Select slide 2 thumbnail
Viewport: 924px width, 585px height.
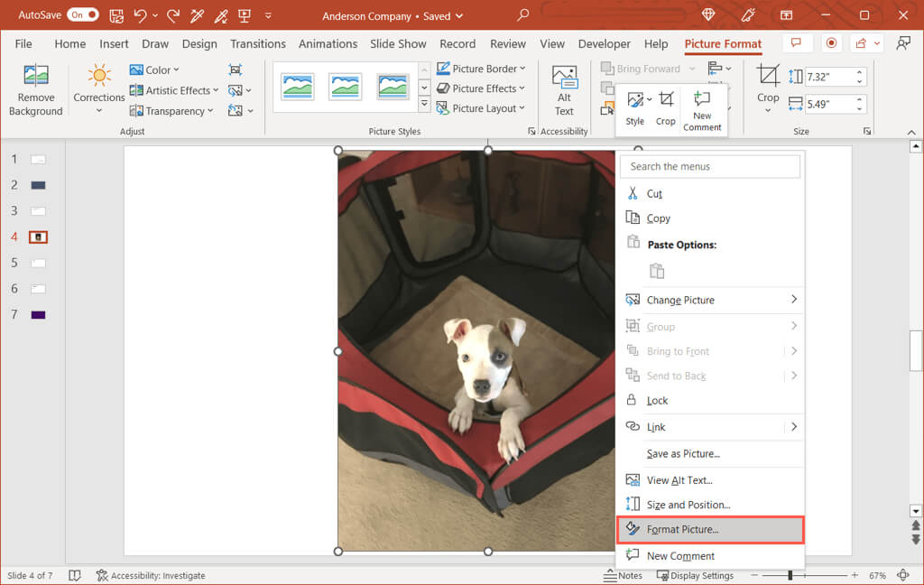(38, 185)
